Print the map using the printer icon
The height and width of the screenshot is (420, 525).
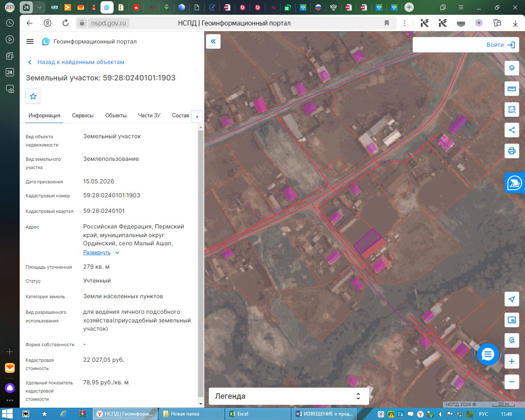pyautogui.click(x=511, y=151)
